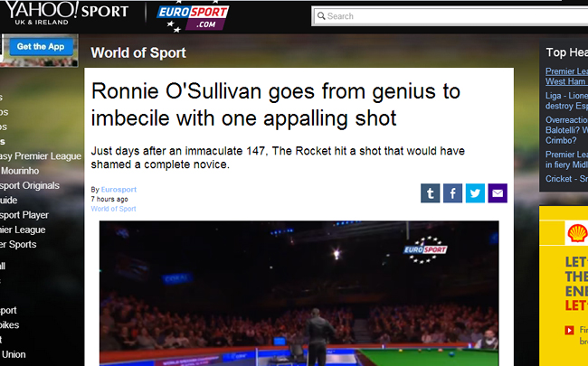Open the Eurosport author link
Image resolution: width=588 pixels, height=366 pixels.
(119, 190)
